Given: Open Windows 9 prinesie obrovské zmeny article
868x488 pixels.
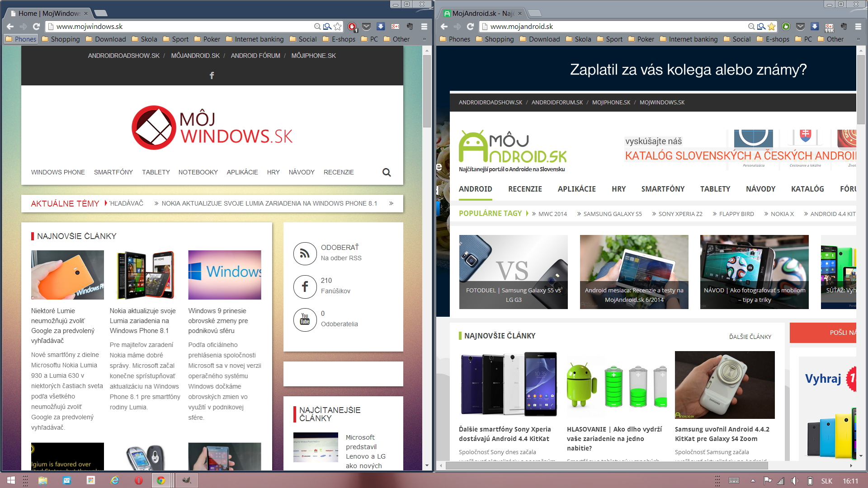Looking at the screenshot, I should click(218, 321).
